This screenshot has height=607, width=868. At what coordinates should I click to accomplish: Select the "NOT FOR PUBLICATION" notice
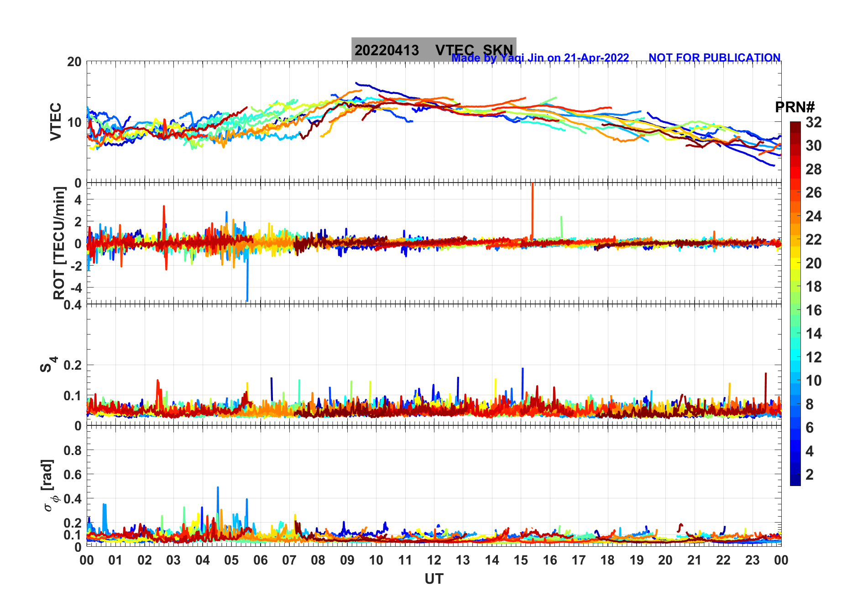tap(715, 58)
